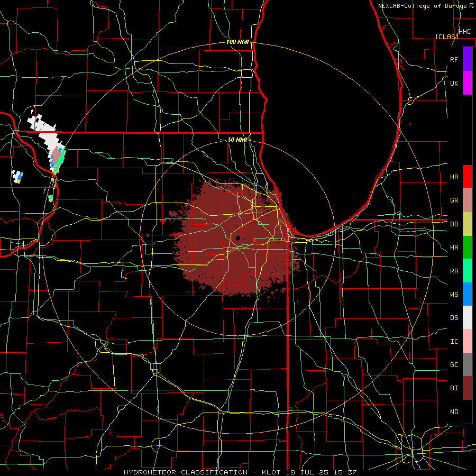The width and height of the screenshot is (476, 476).
Task: Click the IC legend label
Action: 454,341
